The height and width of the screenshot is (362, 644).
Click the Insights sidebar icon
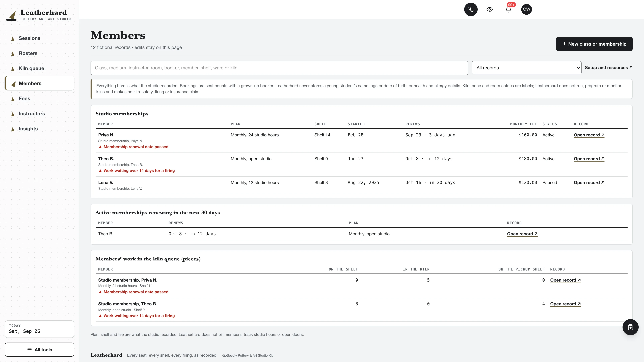point(13,129)
